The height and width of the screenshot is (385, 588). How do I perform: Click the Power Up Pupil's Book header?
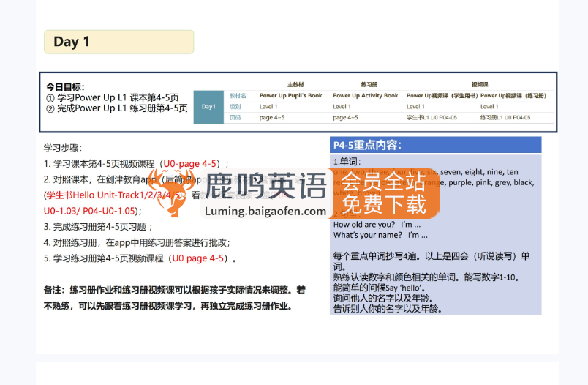[290, 95]
